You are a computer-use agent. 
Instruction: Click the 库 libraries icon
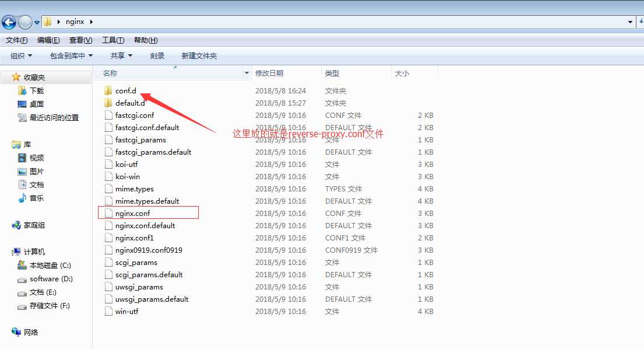pyautogui.click(x=16, y=144)
